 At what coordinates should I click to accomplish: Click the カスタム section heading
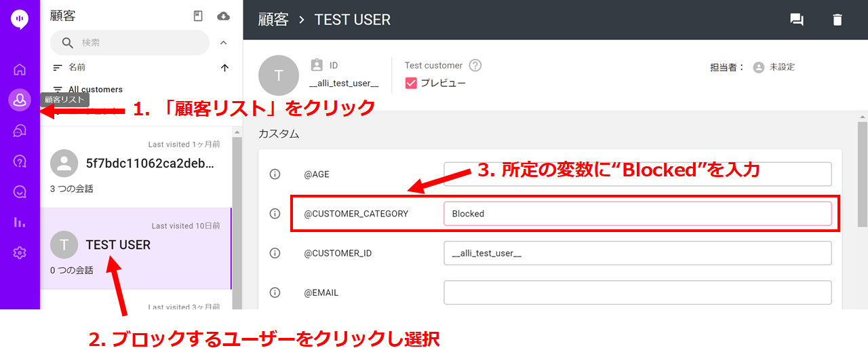(x=279, y=134)
